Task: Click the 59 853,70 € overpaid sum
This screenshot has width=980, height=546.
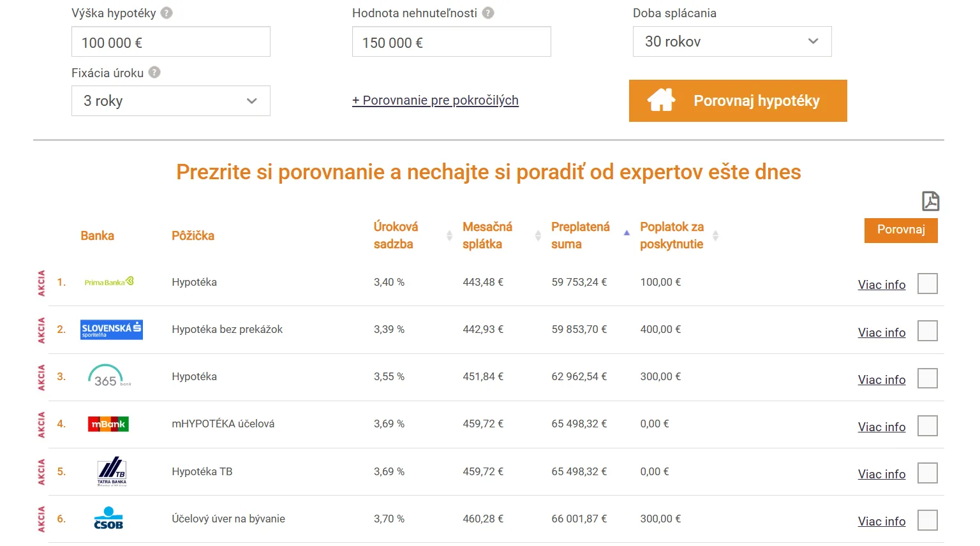Action: 579,329
